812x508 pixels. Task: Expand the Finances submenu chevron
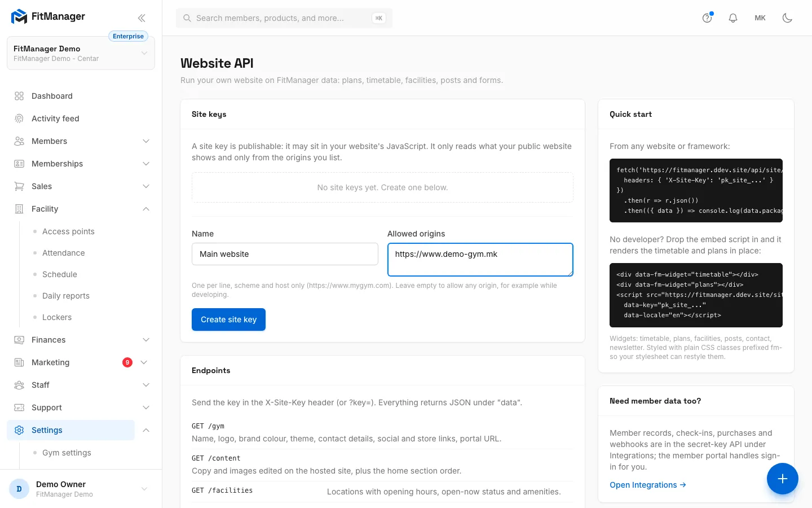coord(146,340)
